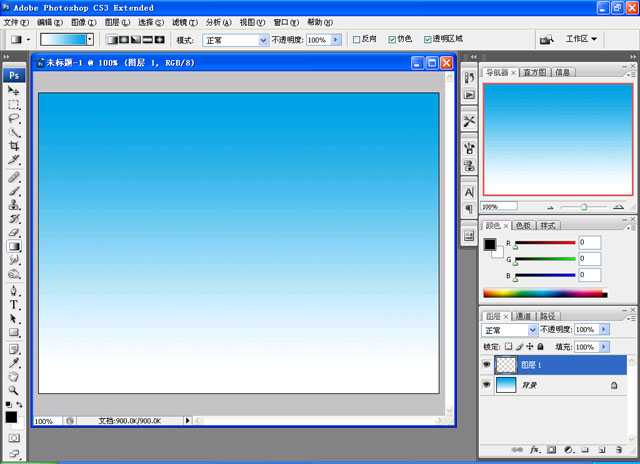Image resolution: width=640 pixels, height=464 pixels.
Task: Select the Eraser tool
Action: [x=13, y=233]
